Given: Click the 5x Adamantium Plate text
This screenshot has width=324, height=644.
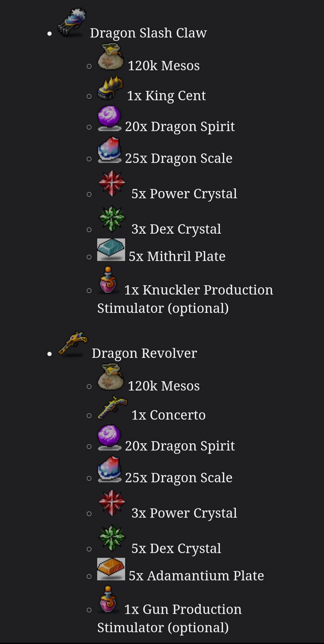Looking at the screenshot, I should pyautogui.click(x=196, y=575).
